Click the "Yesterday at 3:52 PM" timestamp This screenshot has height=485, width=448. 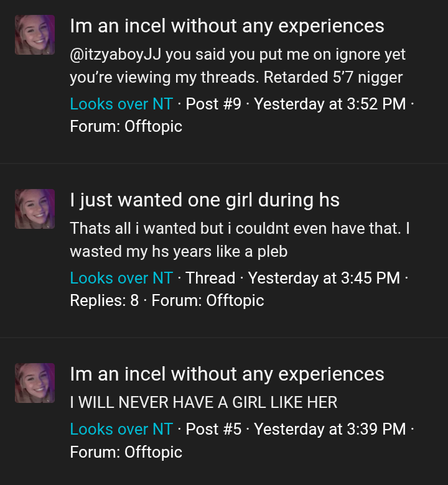tap(330, 104)
